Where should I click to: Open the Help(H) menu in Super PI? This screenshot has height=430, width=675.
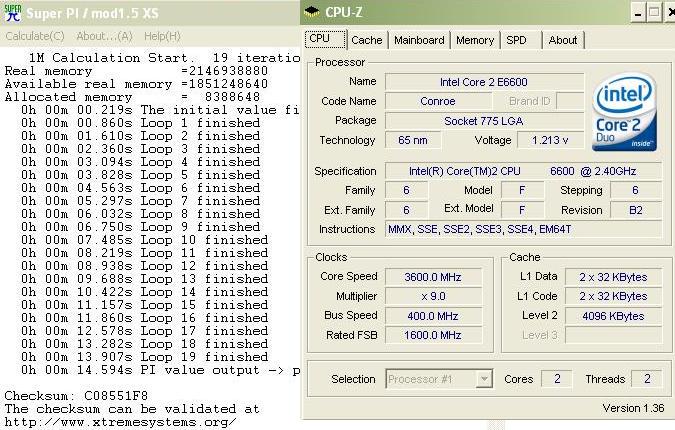point(162,36)
